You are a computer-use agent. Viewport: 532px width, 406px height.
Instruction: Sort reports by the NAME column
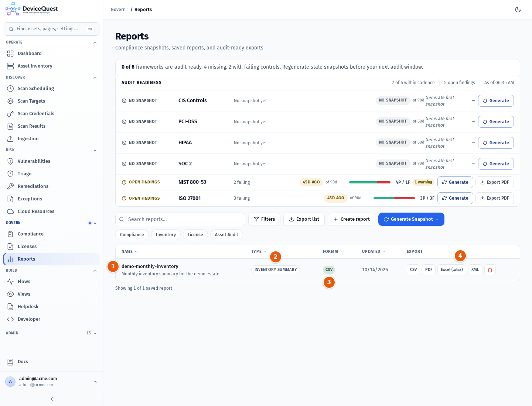(130, 252)
